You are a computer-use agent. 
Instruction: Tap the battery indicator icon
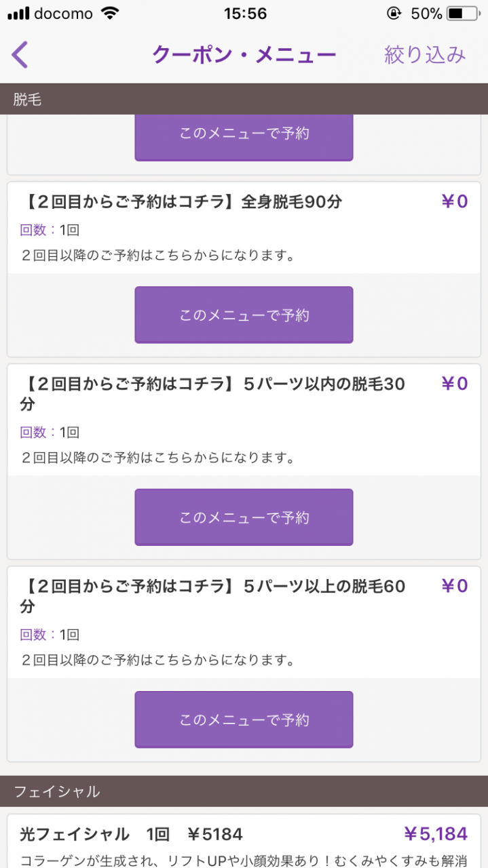[x=464, y=14]
